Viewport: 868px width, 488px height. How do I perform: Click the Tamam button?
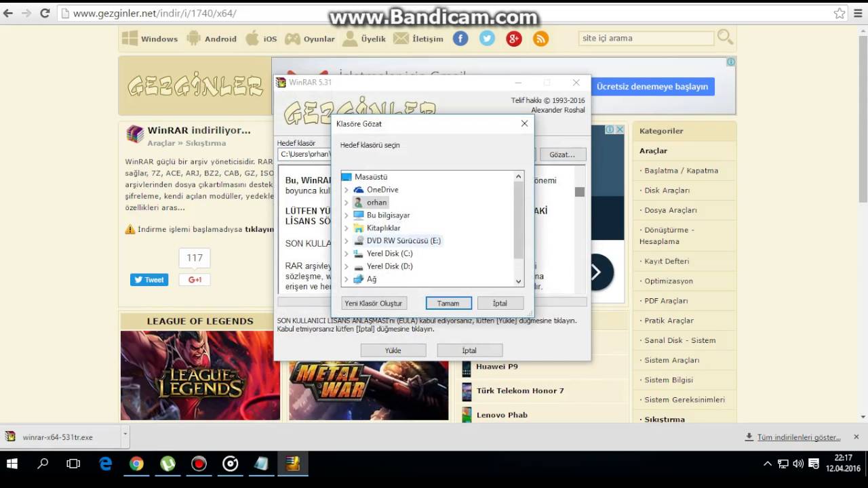click(448, 303)
